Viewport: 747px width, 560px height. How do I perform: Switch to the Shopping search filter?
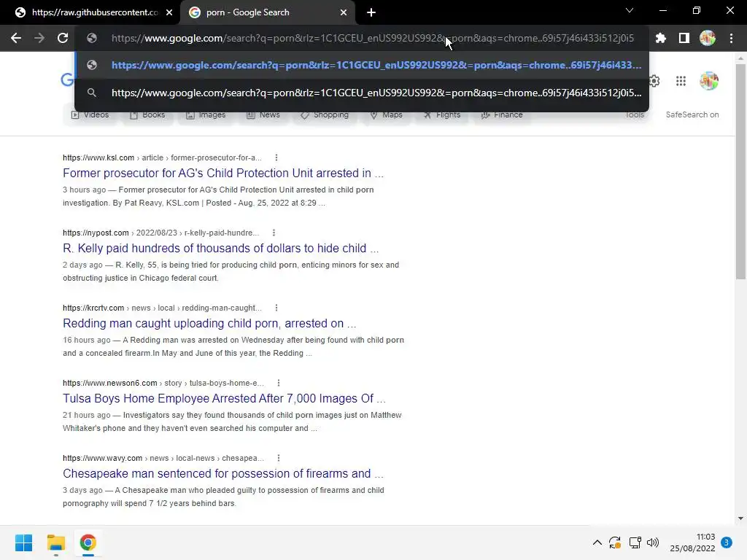[325, 114]
